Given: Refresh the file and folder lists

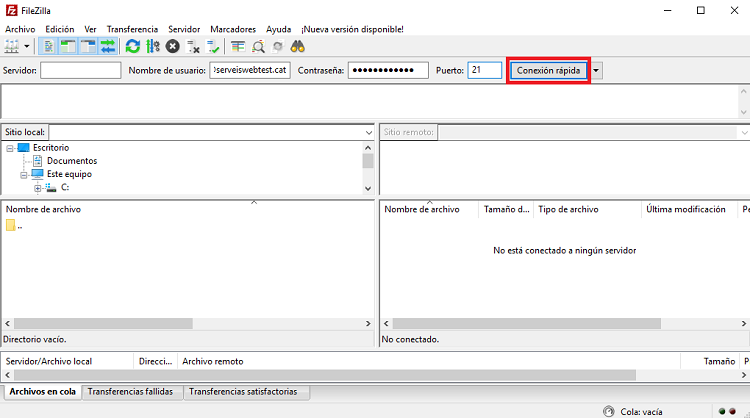Looking at the screenshot, I should (132, 46).
